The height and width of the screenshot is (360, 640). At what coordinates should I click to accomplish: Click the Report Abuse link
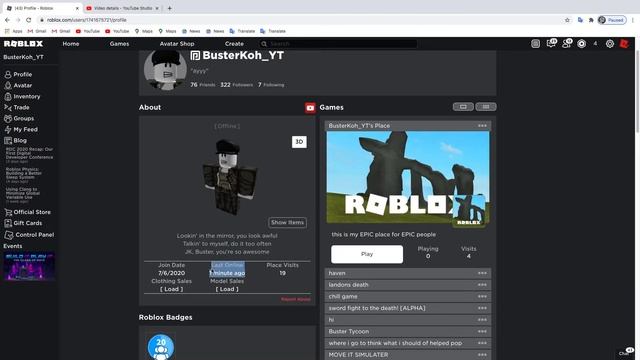pos(296,299)
